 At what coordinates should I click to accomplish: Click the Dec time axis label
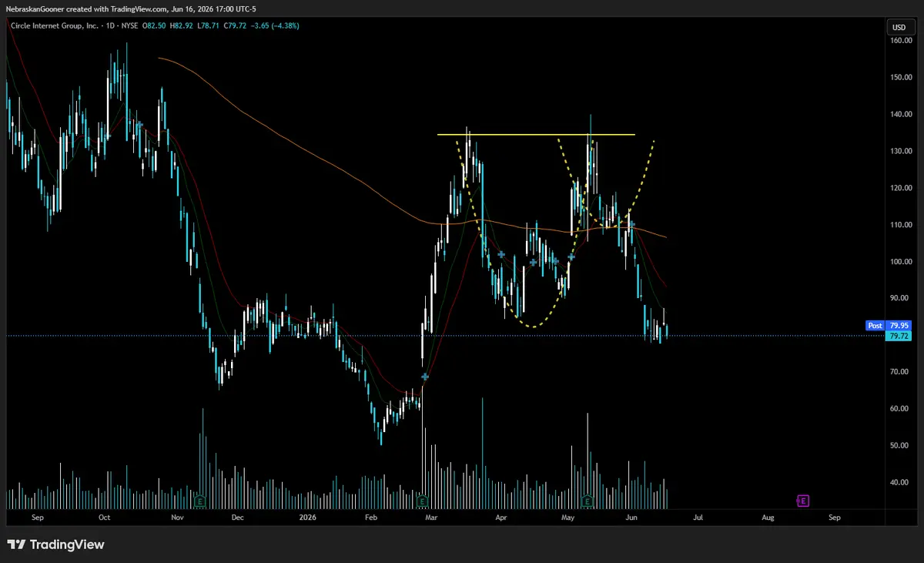(x=237, y=518)
